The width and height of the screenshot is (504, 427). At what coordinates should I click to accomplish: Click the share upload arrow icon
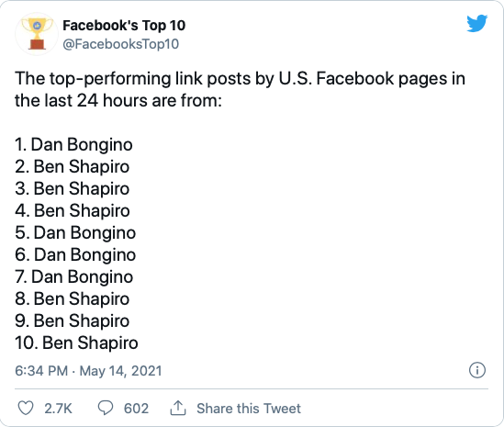(178, 408)
